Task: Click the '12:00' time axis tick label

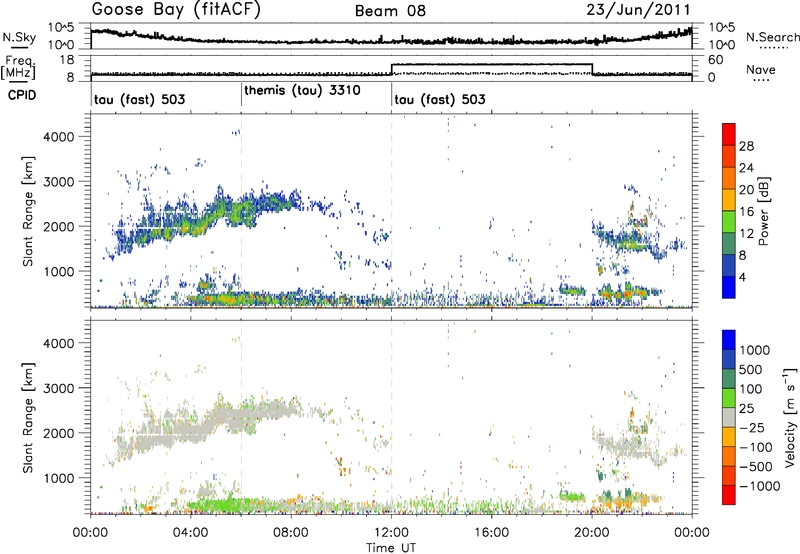Action: 391,533
